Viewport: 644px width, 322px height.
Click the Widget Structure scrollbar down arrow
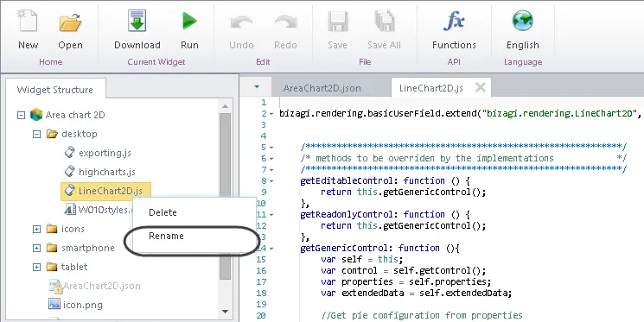coord(225,312)
